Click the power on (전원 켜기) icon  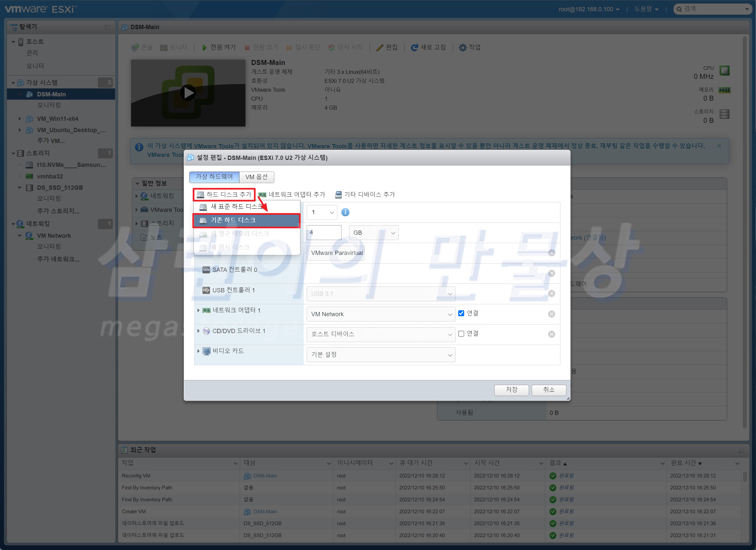point(204,47)
